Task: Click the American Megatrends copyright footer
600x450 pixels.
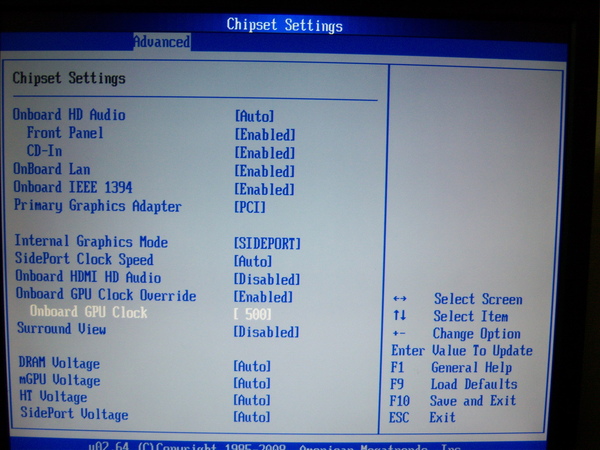Action: (275, 446)
